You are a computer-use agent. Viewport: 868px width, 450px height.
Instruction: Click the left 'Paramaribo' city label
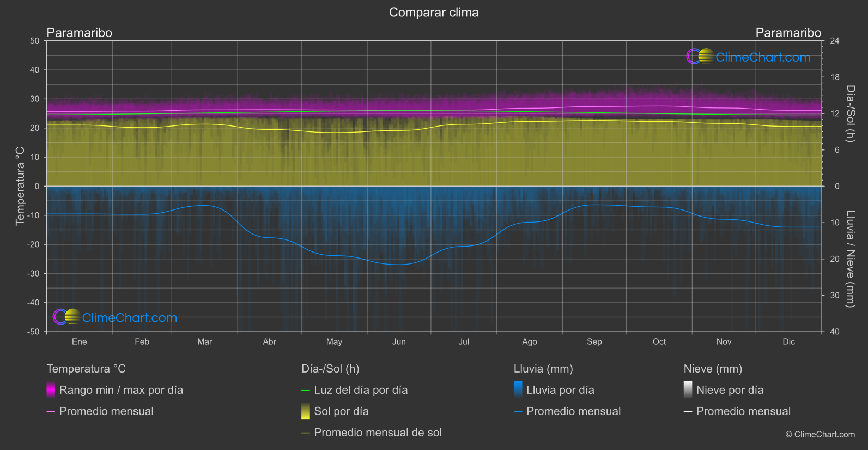tap(80, 33)
